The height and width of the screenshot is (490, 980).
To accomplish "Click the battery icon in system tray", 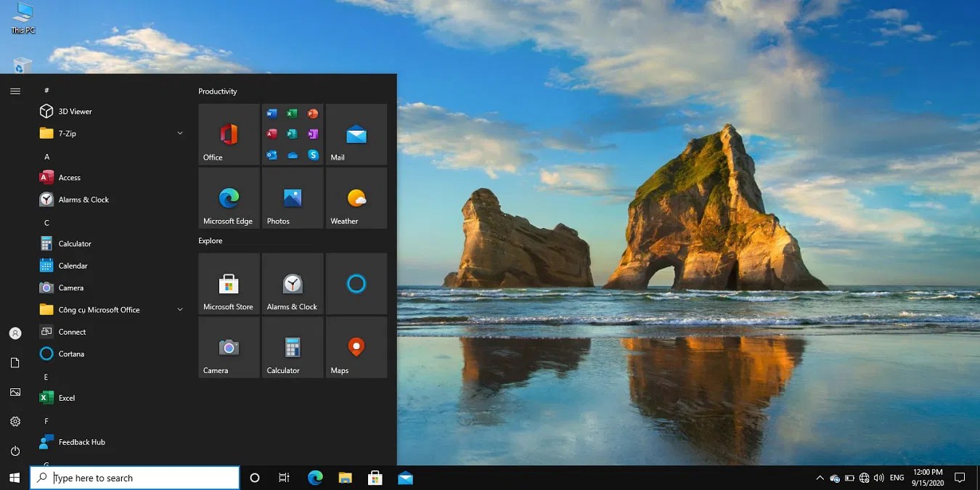I will (849, 478).
